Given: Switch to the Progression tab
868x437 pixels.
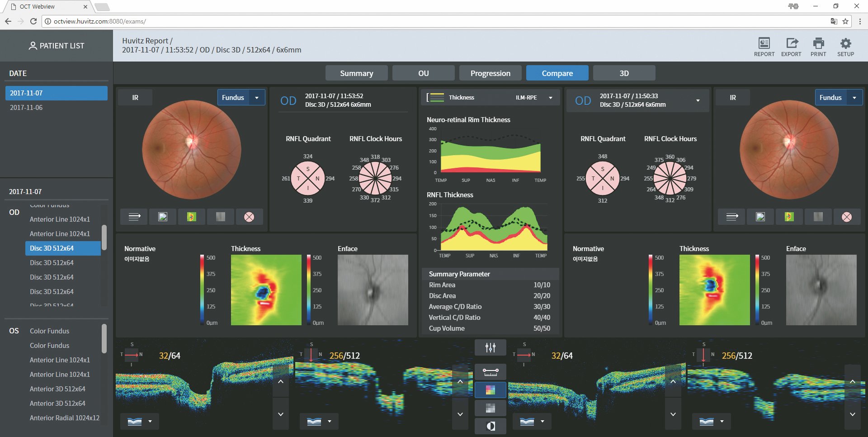Looking at the screenshot, I should tap(490, 73).
